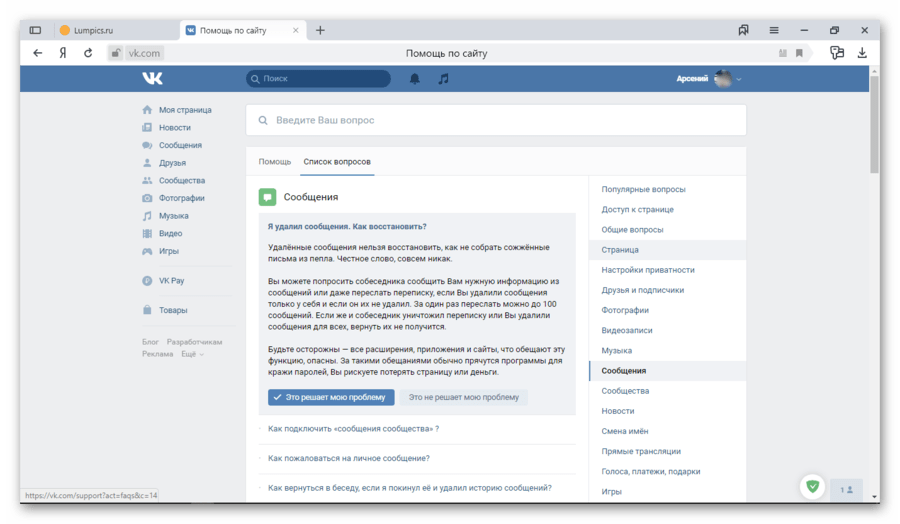Expand question Как вернуться в беседу
The height and width of the screenshot is (524, 900).
(x=409, y=488)
